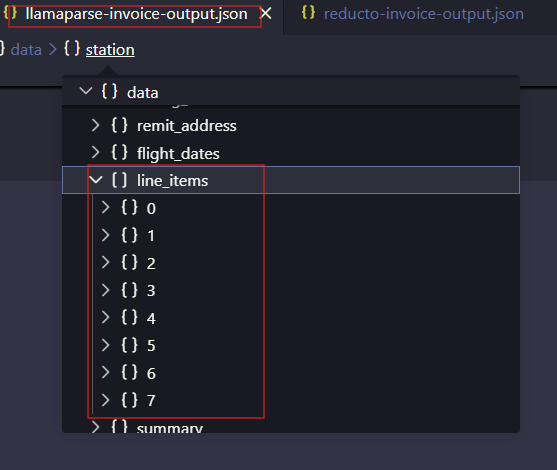Click the array icon beside line_items
This screenshot has width=557, height=470.
click(119, 180)
